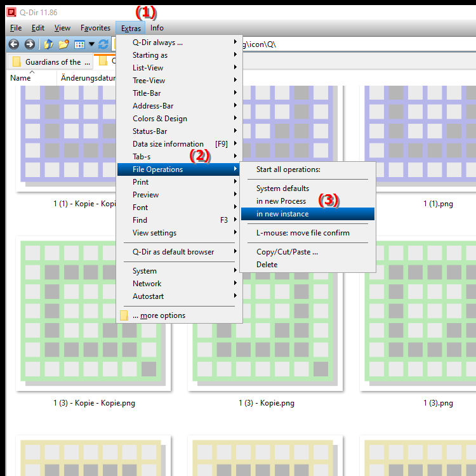
Task: Open the View menu
Action: pyautogui.click(x=62, y=28)
